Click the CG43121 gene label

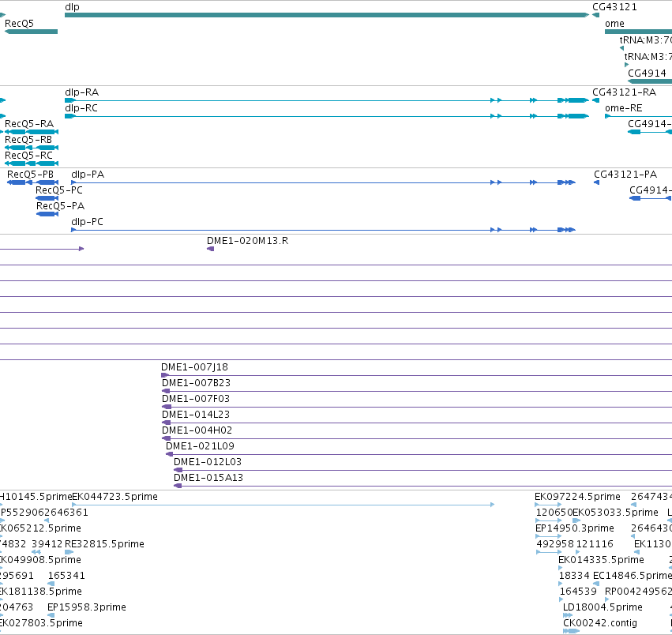pyautogui.click(x=614, y=7)
